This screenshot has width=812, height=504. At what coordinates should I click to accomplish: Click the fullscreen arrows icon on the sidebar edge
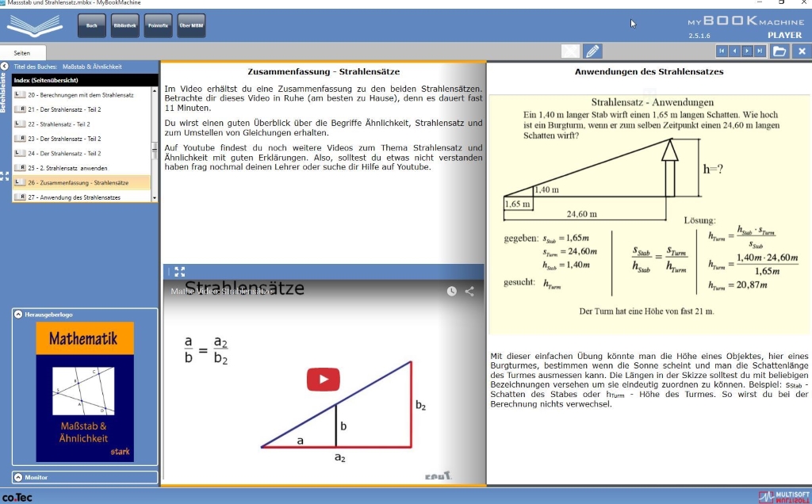tap(5, 176)
